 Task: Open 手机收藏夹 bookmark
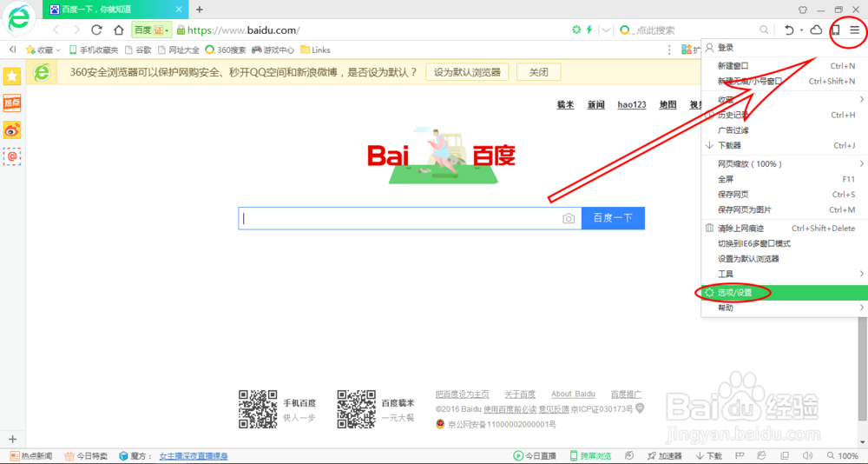pos(94,50)
